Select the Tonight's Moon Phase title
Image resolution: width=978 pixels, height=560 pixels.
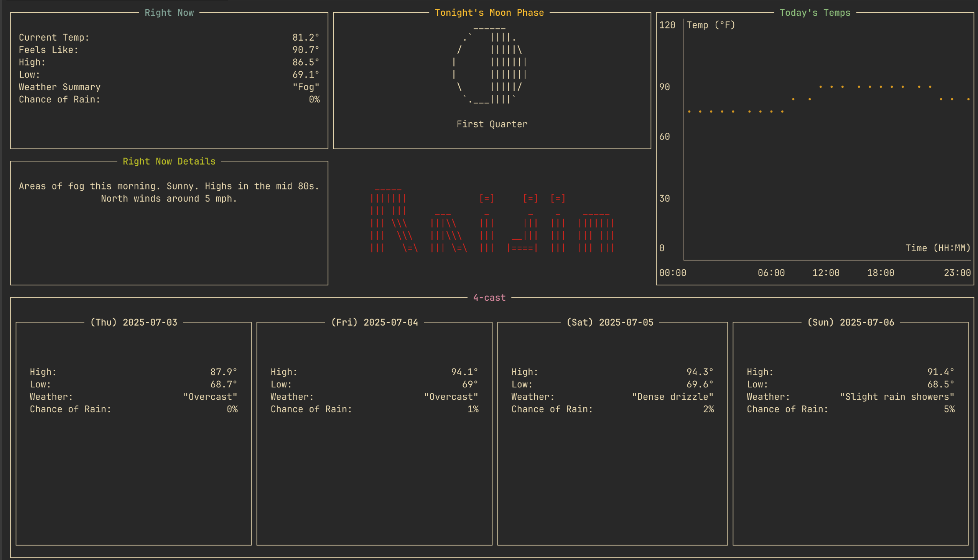pos(489,13)
